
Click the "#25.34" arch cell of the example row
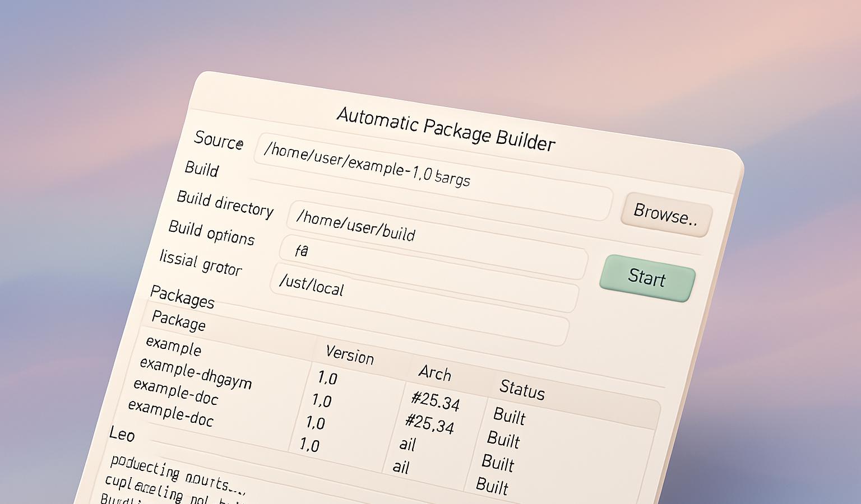[x=436, y=400]
